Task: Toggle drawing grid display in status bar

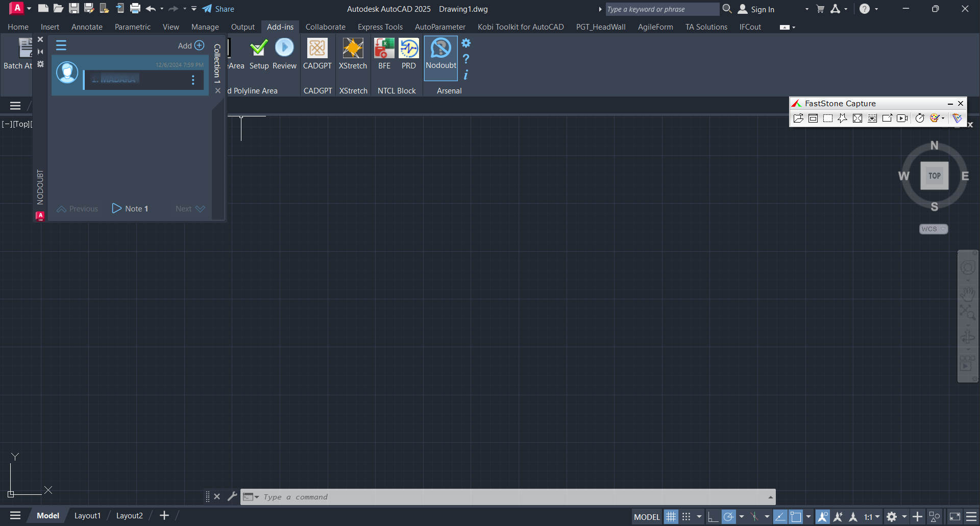Action: pos(671,517)
